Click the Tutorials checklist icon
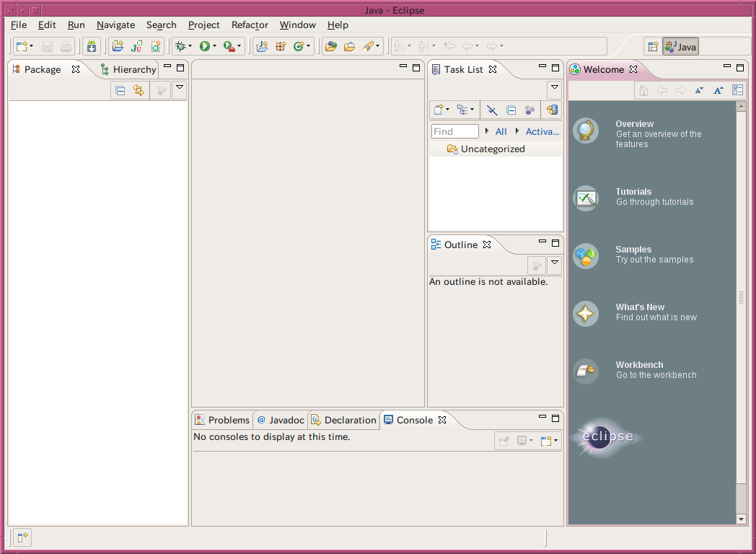The height and width of the screenshot is (554, 756). pos(586,198)
